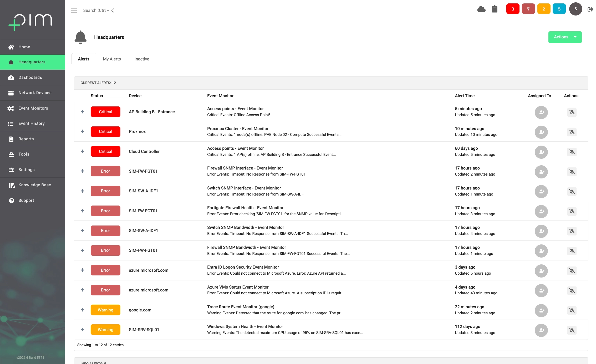Expand the Fortigate Firewall Health alert row
This screenshot has width=596, height=364.
82,211
